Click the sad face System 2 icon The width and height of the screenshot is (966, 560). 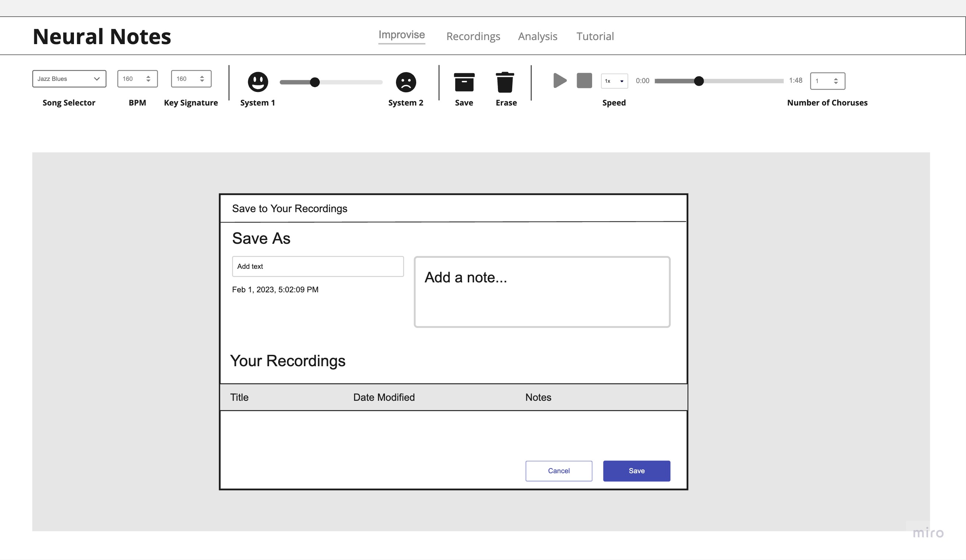tap(406, 82)
